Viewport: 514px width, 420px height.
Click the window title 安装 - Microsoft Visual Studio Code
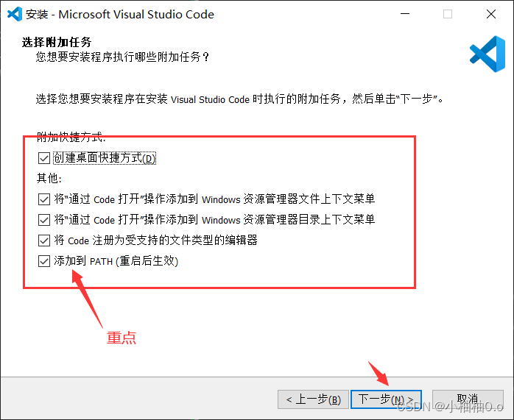click(x=120, y=15)
